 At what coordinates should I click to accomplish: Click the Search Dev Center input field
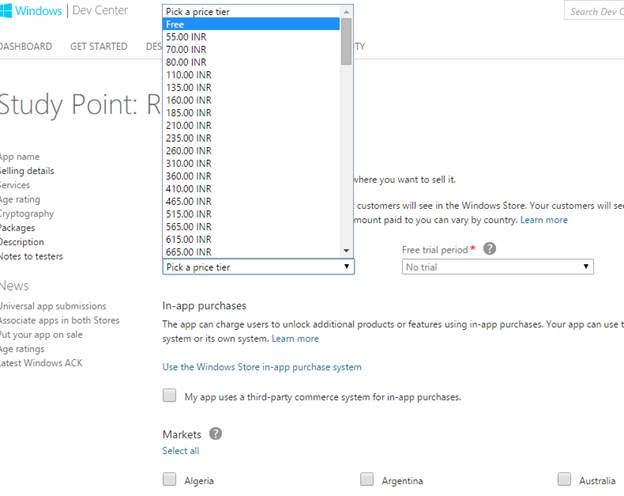[x=595, y=12]
